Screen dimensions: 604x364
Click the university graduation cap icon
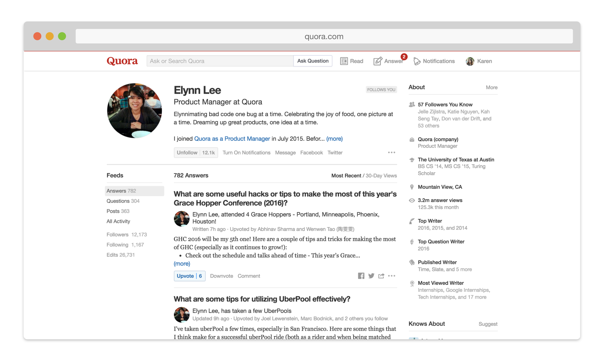tap(412, 160)
